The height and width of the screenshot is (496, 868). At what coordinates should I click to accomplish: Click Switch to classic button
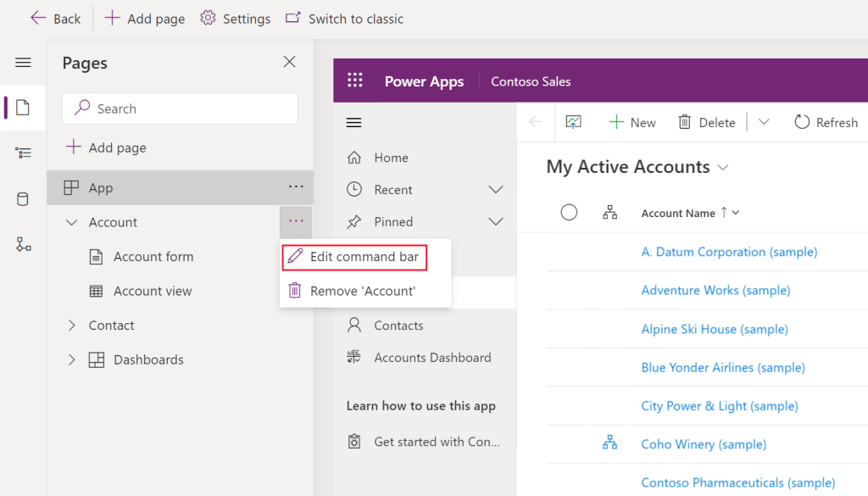click(344, 19)
